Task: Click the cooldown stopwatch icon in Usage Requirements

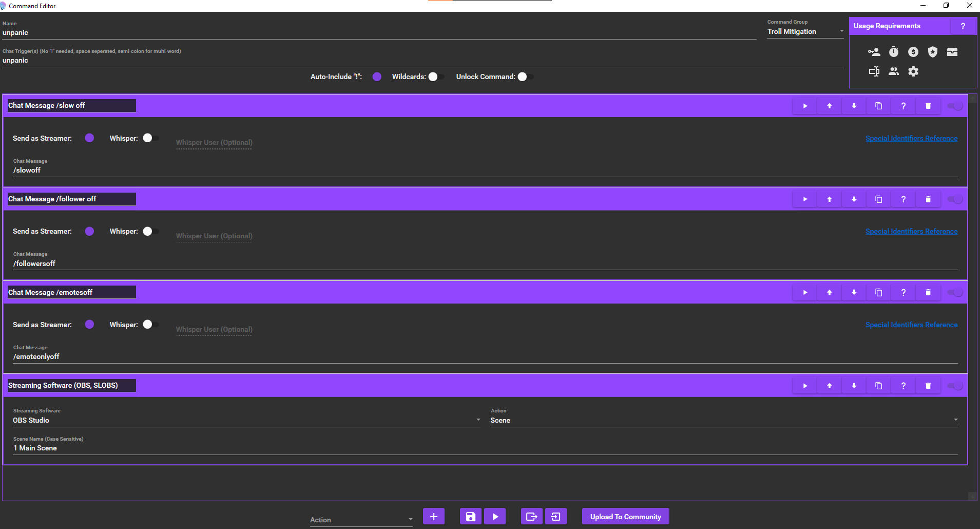Action: [x=894, y=52]
